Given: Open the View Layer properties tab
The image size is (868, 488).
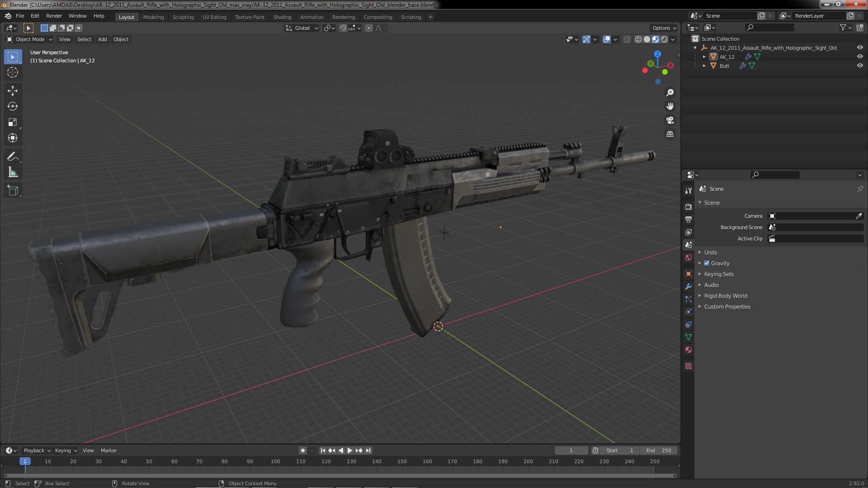Looking at the screenshot, I should (x=688, y=232).
